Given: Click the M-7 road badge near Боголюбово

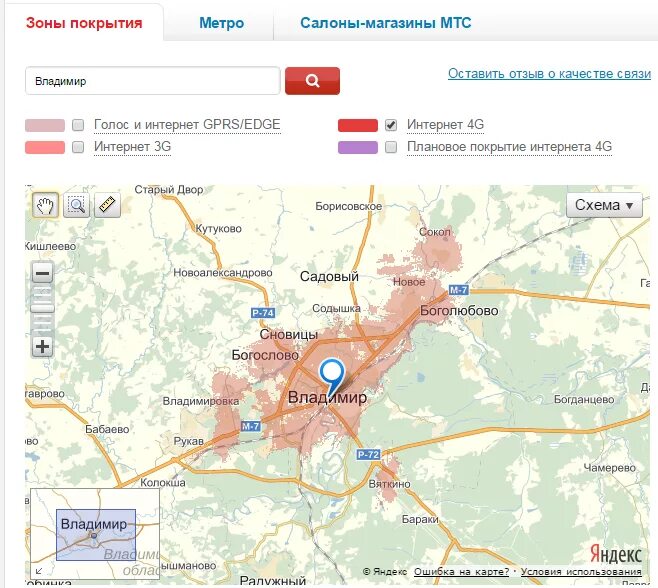Looking at the screenshot, I should (x=458, y=290).
